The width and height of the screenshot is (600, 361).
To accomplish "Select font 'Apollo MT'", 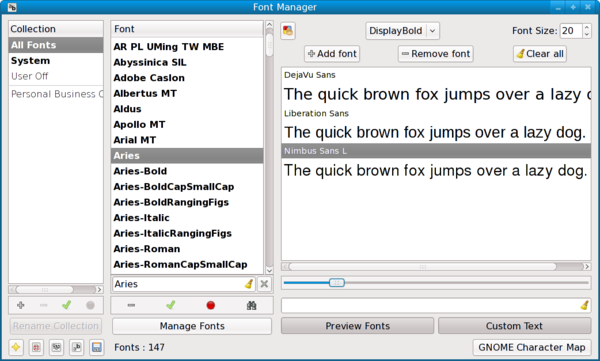I will click(x=187, y=124).
